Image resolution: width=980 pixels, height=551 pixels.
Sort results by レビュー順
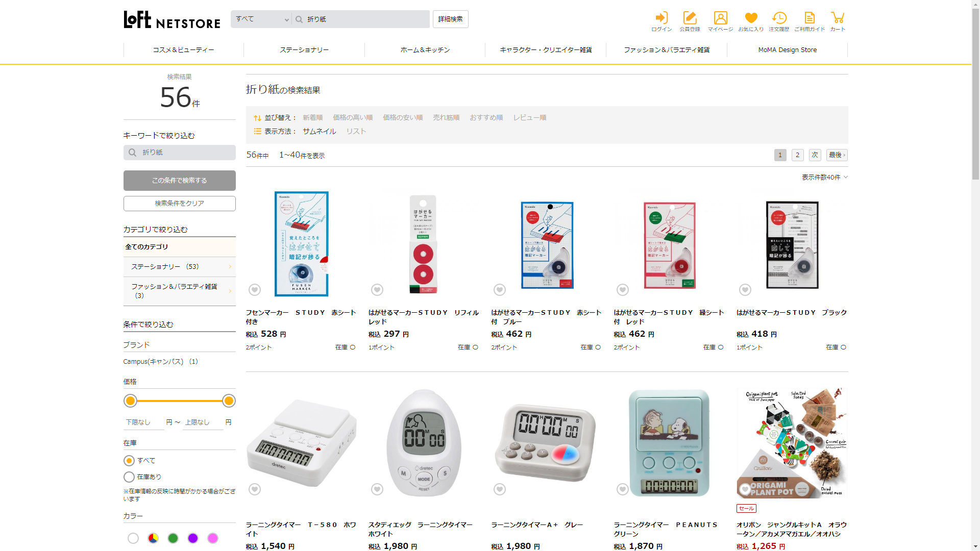[530, 118]
